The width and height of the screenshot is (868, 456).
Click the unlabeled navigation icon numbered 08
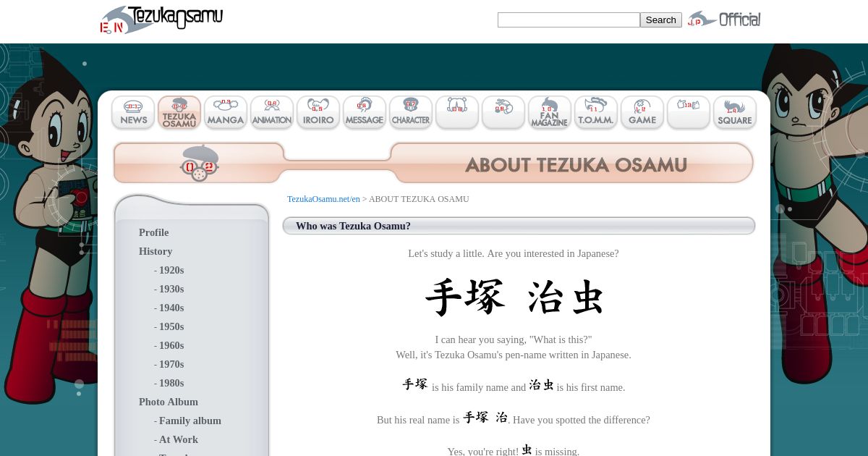(x=457, y=113)
